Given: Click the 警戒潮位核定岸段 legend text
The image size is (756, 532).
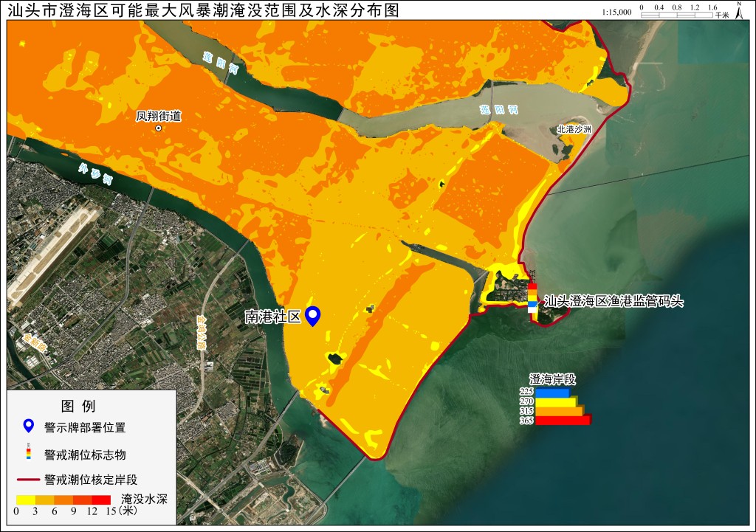Looking at the screenshot, I should tap(91, 480).
